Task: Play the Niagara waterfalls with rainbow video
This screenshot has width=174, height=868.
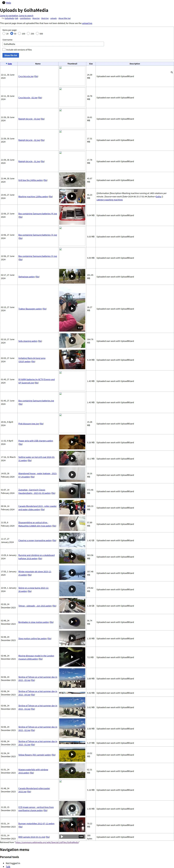Action: 72,771
